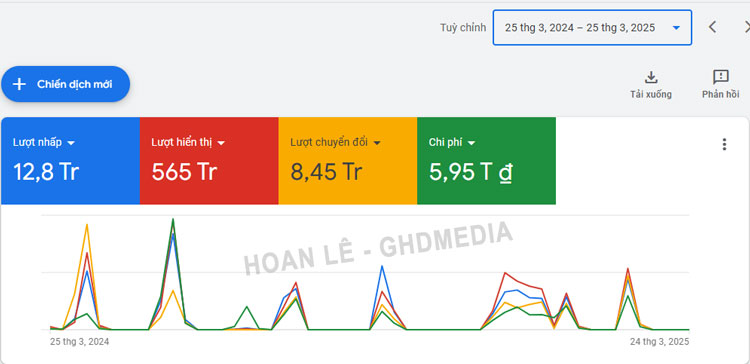Open the three-dot chart options menu
This screenshot has width=750, height=364.
click(x=724, y=144)
